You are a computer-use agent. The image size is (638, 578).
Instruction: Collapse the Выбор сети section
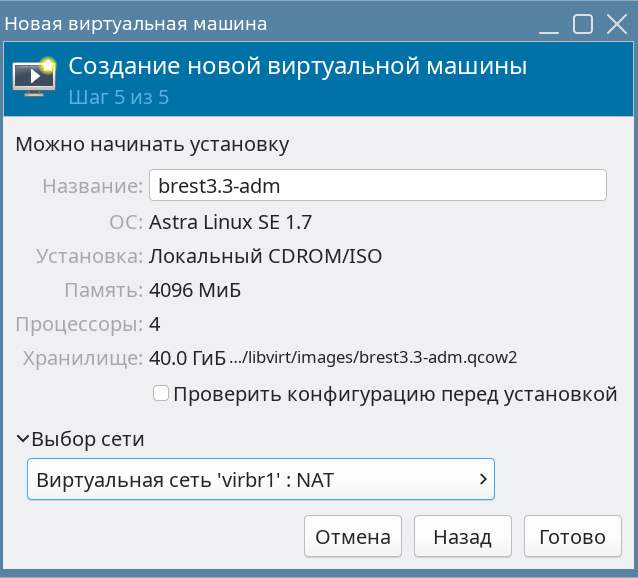click(23, 439)
